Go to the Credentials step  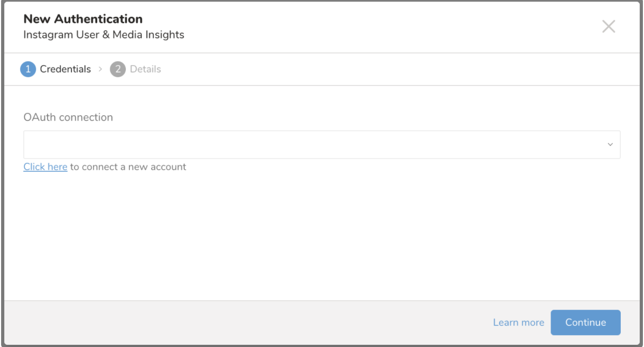pyautogui.click(x=65, y=69)
